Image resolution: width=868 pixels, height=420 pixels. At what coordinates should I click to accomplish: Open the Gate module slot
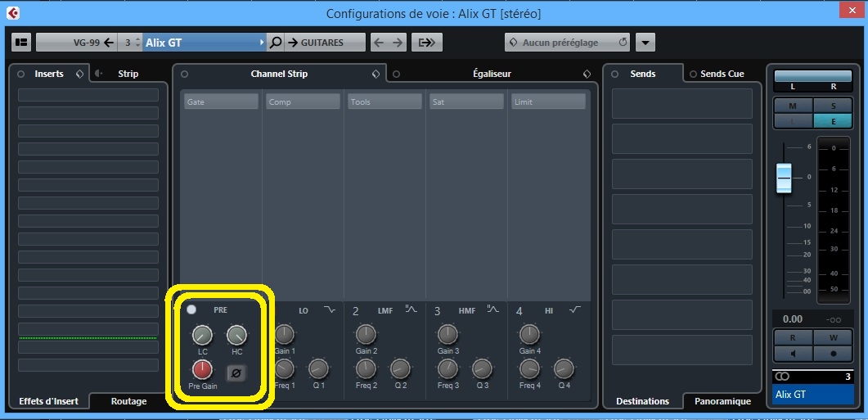pos(221,102)
